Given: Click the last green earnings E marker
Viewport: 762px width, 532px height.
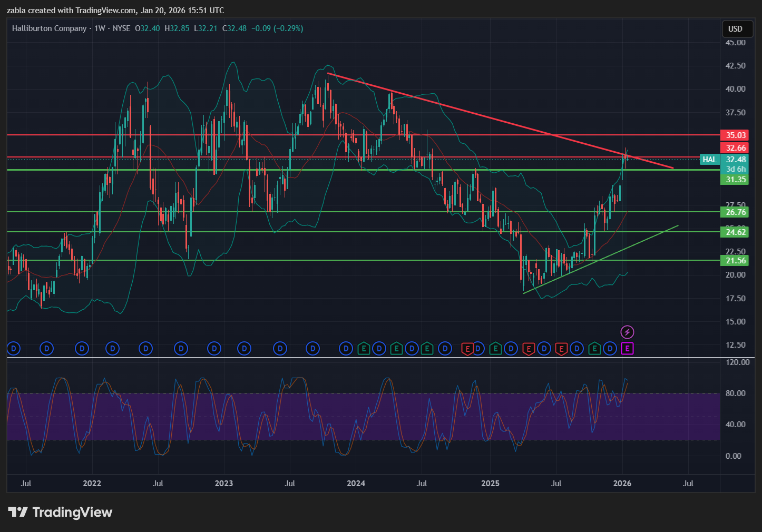Looking at the screenshot, I should pos(594,348).
